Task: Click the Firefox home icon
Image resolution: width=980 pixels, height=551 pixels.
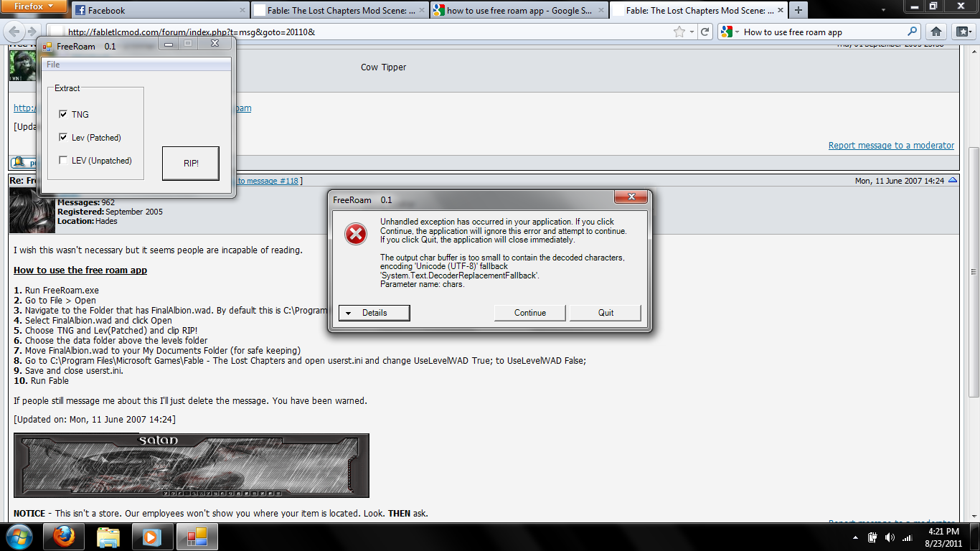Action: click(936, 32)
